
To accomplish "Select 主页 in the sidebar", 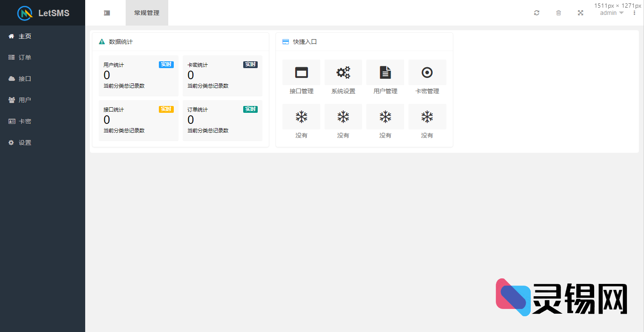I will click(x=25, y=36).
